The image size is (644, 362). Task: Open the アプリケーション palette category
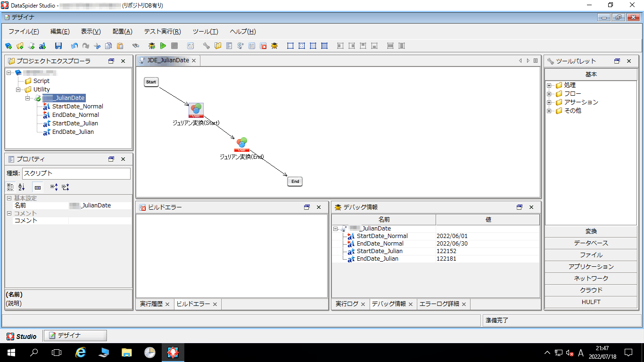tap(591, 267)
